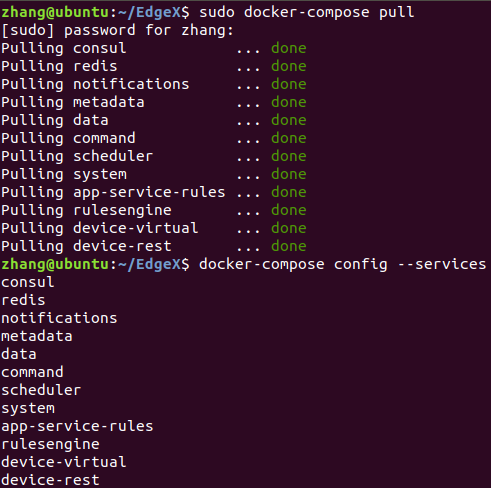Click the green 'done' beside Pulling device-rest
The width and height of the screenshot is (491, 488).
[289, 246]
